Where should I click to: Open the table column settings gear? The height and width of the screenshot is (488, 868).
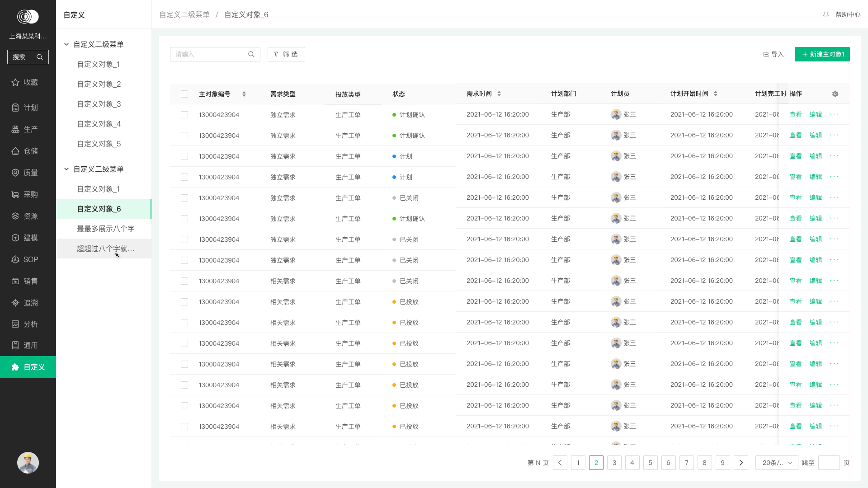835,94
